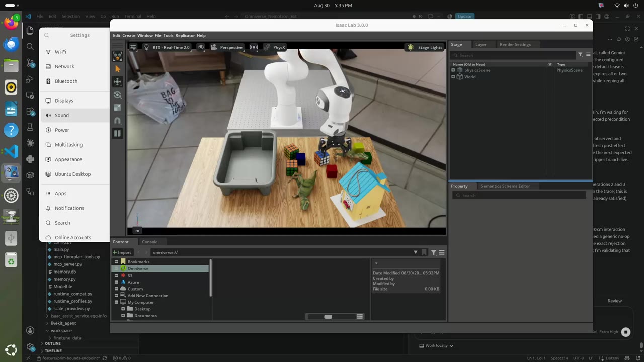Focus the Stage panel search field
This screenshot has width=644, height=362.
point(513,55)
